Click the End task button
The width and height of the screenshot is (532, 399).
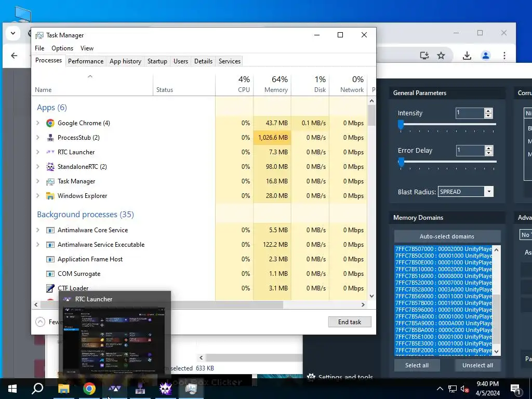click(x=350, y=322)
